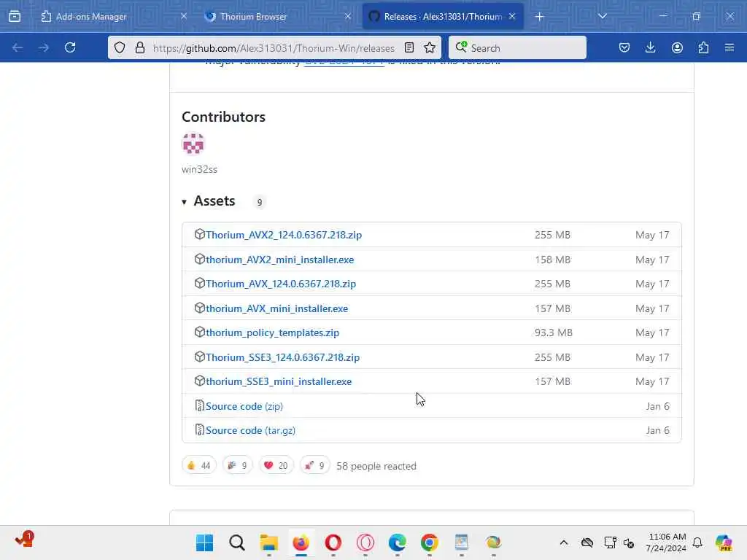This screenshot has height=560, width=747.
Task: Download thorium_SSE3_mini_installer.exe
Action: [279, 381]
